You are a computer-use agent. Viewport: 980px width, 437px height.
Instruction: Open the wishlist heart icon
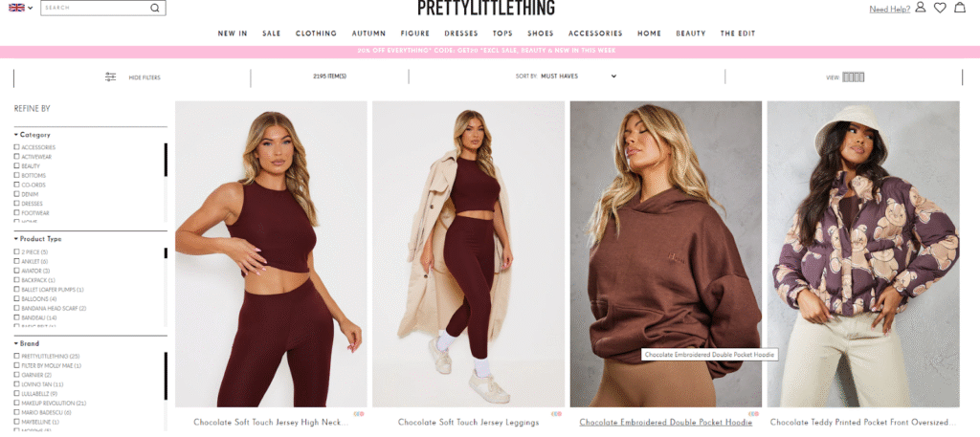click(940, 8)
